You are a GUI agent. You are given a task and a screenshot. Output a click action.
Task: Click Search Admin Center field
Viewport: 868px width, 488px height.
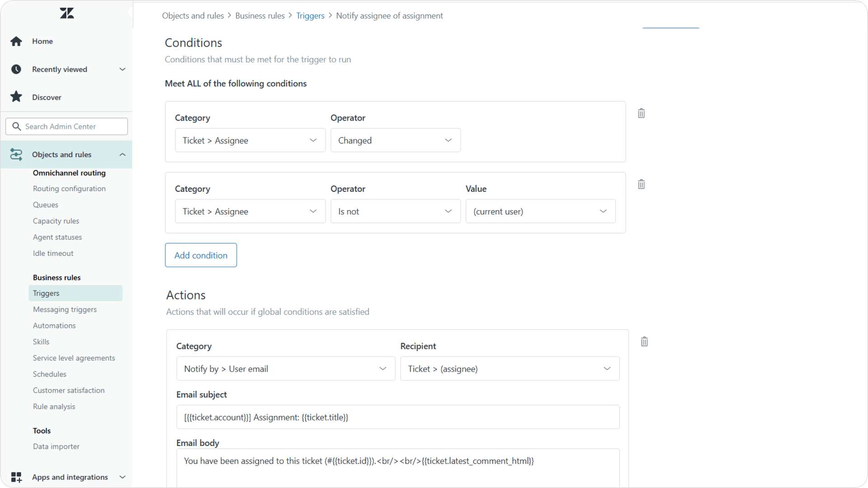coord(66,127)
